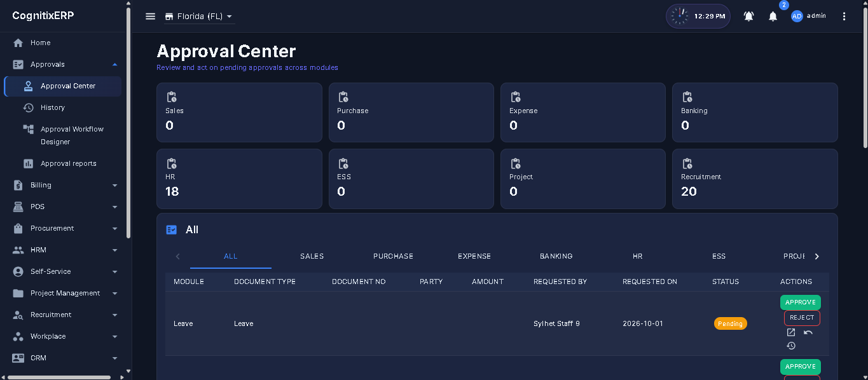Click the ESS card clipboard icon
868x380 pixels.
343,163
